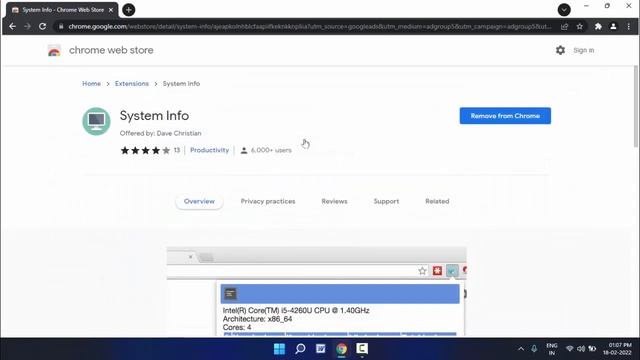The height and width of the screenshot is (360, 640).
Task: Click the site lock icon in the address bar
Action: click(61, 27)
